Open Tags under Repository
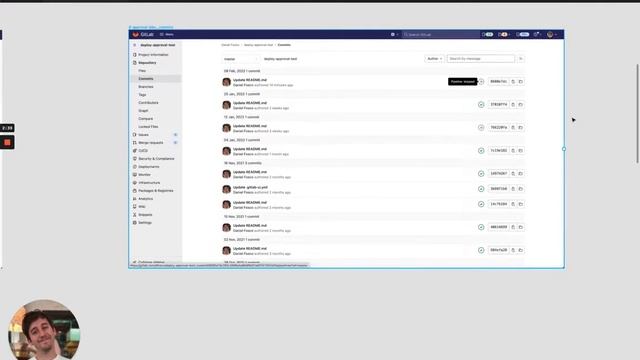 point(142,95)
